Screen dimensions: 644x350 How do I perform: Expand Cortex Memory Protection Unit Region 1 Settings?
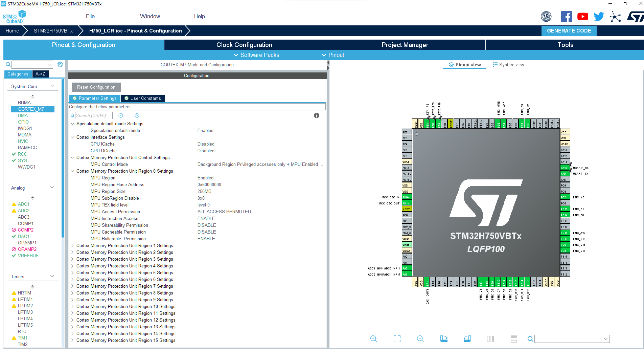point(72,245)
